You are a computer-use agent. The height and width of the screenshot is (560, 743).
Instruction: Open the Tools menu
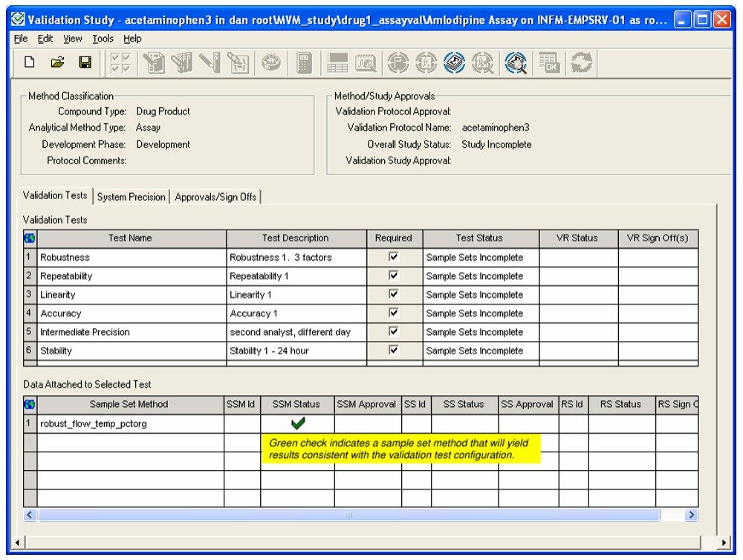click(x=103, y=39)
